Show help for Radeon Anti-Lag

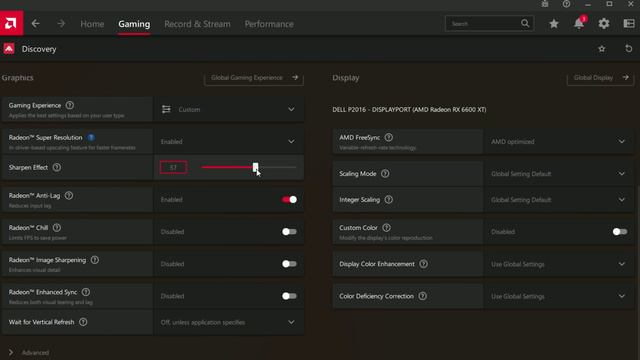coord(69,196)
